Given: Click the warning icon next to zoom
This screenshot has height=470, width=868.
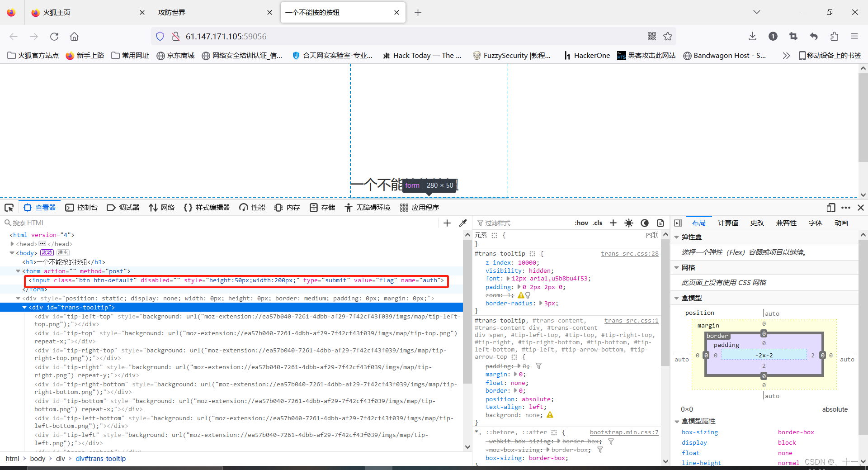Looking at the screenshot, I should 521,295.
